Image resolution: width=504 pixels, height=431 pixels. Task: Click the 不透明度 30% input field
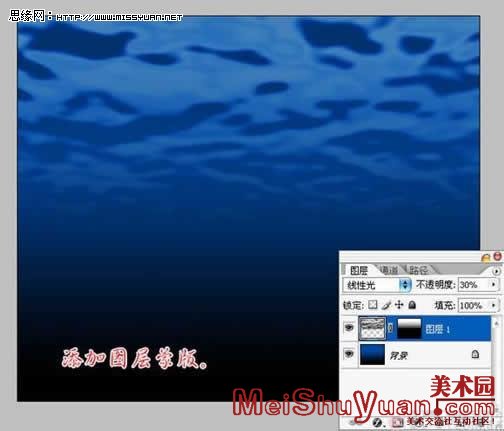point(474,285)
